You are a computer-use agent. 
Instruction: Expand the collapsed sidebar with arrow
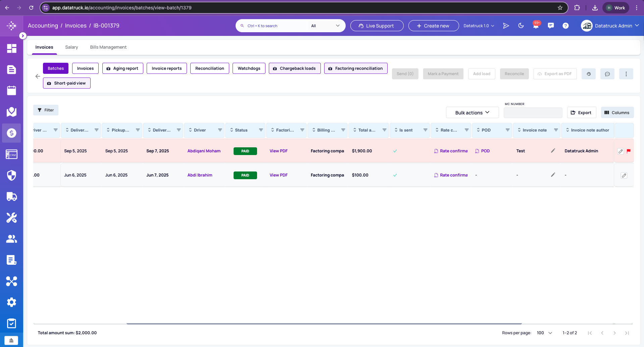pyautogui.click(x=23, y=36)
